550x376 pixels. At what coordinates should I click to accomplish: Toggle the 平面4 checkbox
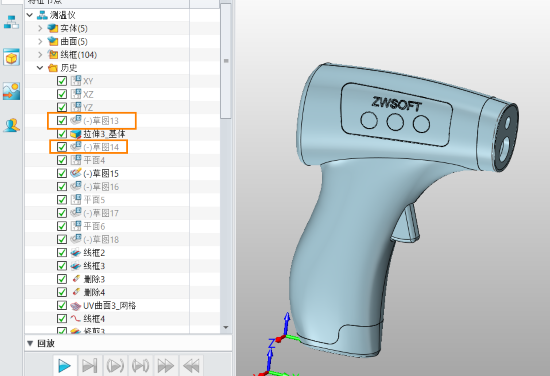(x=62, y=160)
